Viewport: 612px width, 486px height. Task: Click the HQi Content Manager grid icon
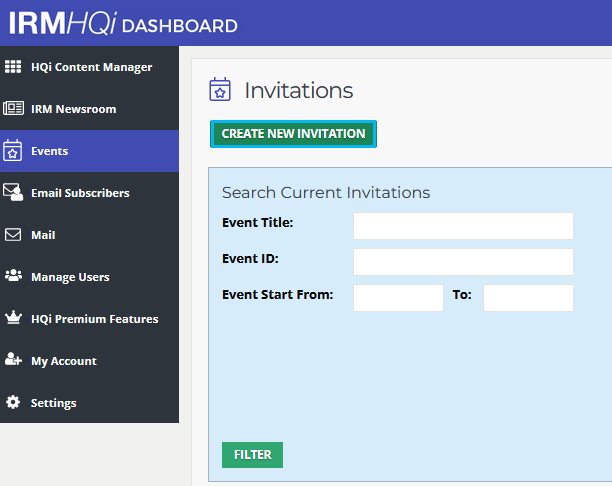point(13,67)
